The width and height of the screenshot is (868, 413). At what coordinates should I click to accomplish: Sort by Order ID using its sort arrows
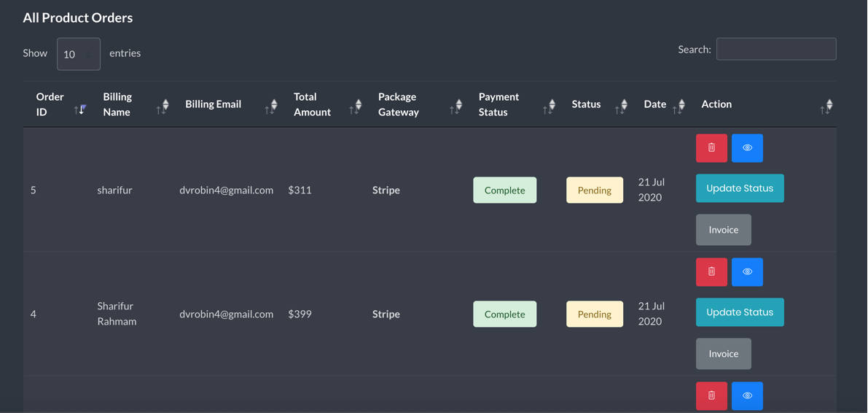coord(80,109)
